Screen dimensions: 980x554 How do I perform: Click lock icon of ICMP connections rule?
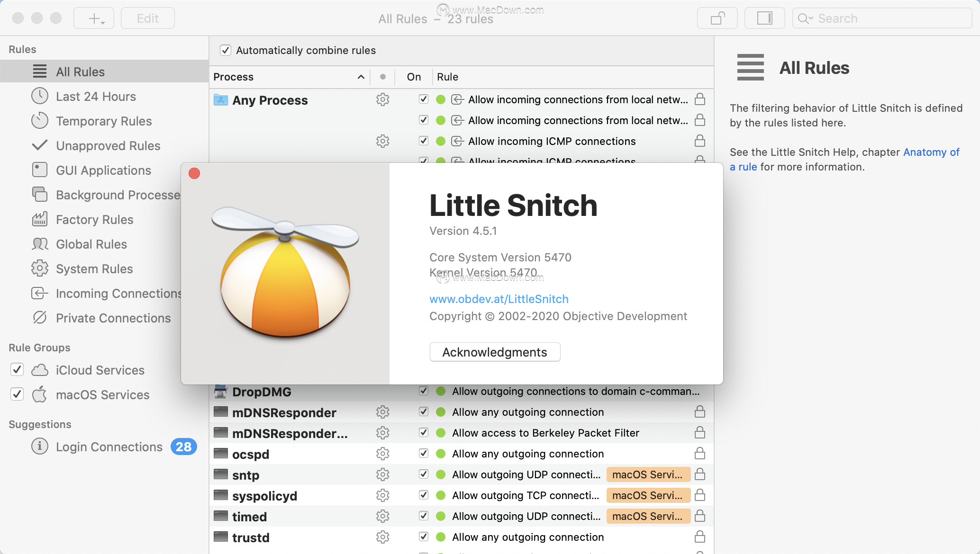click(700, 141)
